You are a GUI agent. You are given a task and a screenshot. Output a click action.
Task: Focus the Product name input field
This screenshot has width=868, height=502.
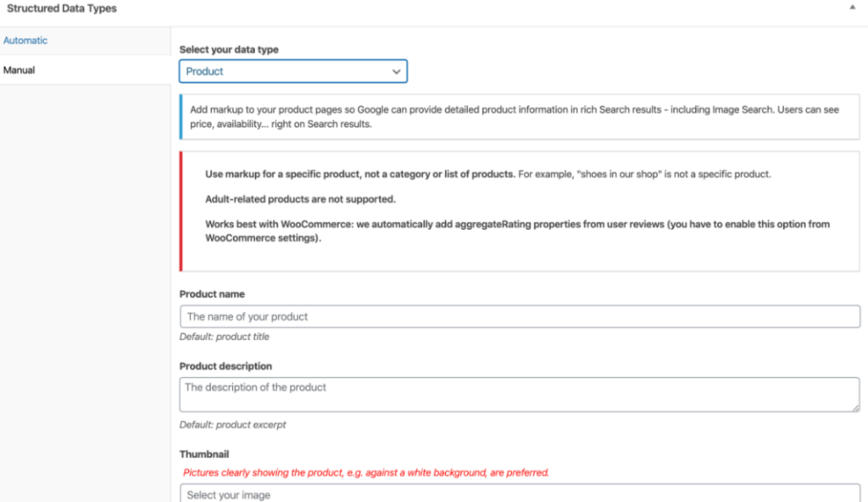[519, 316]
